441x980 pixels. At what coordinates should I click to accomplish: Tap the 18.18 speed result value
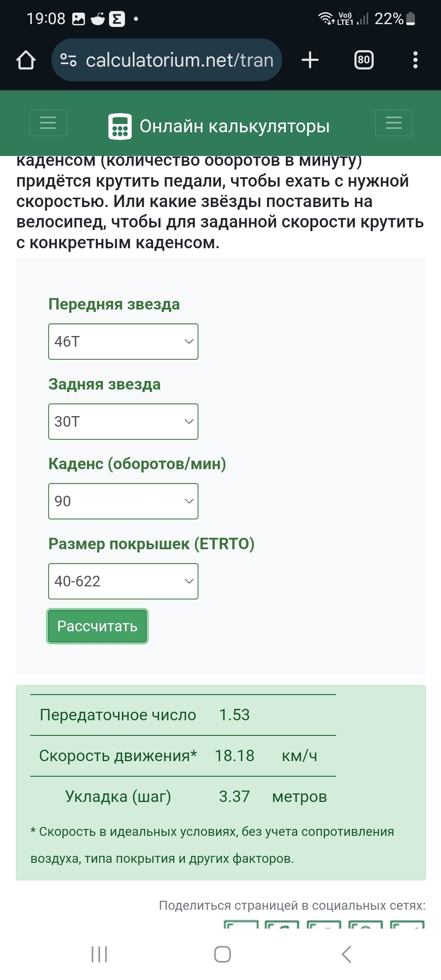234,756
